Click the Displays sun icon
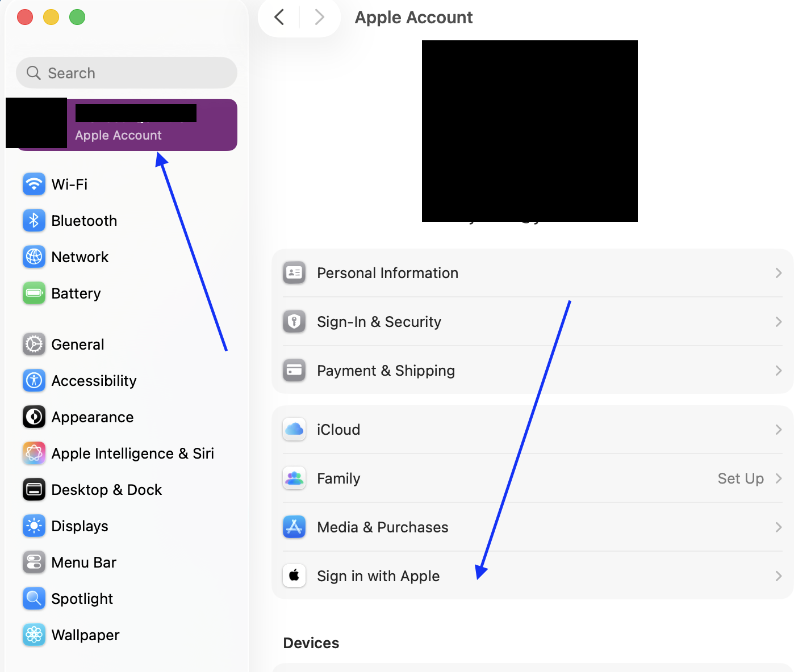This screenshot has height=672, width=811. pos(34,526)
